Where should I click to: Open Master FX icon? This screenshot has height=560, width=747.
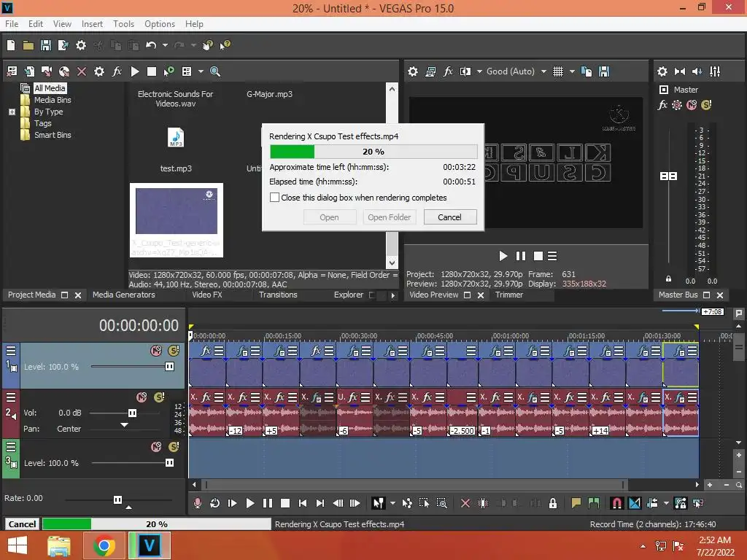[x=662, y=105]
